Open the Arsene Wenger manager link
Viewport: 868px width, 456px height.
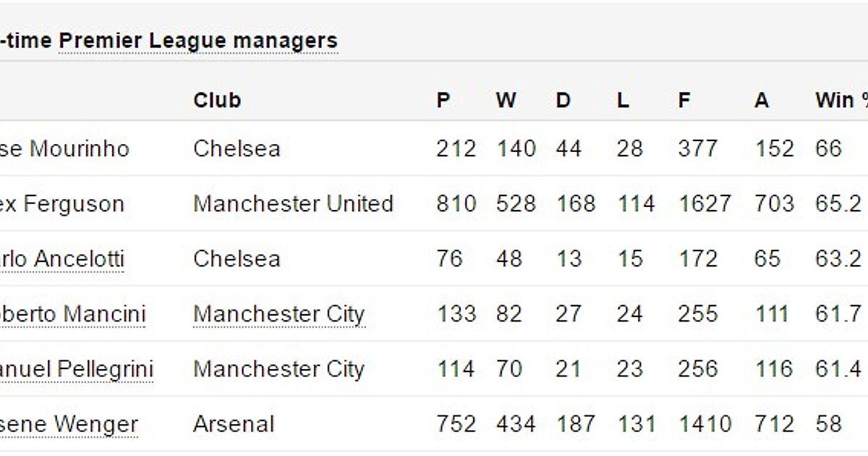(69, 424)
